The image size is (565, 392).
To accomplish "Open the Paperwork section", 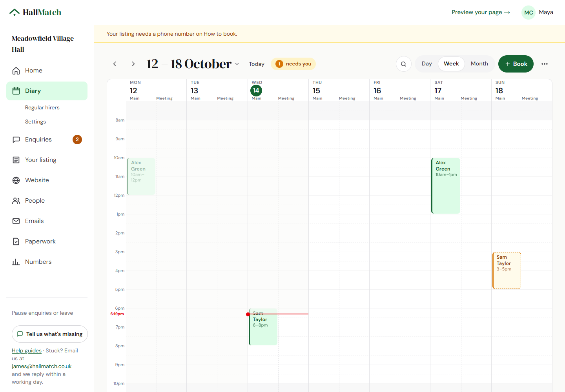I will tap(47, 241).
